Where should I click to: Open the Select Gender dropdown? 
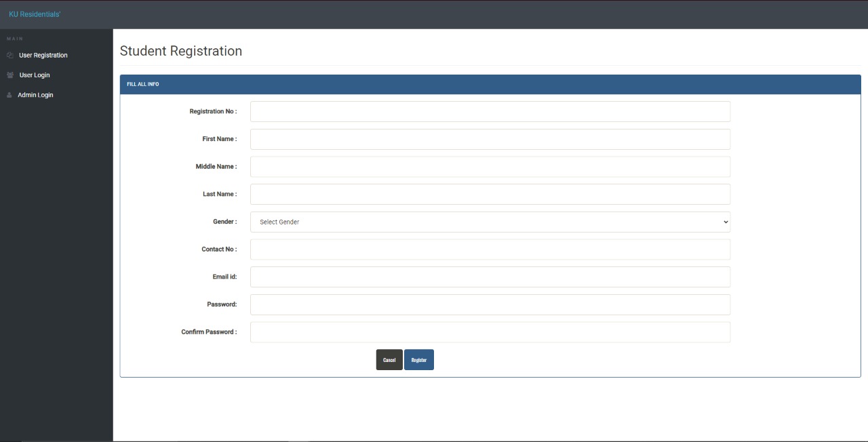(490, 222)
